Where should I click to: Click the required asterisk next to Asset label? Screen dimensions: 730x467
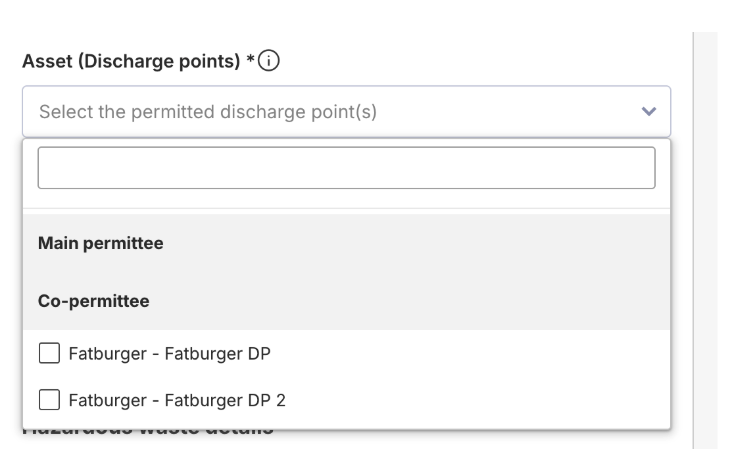pos(251,61)
